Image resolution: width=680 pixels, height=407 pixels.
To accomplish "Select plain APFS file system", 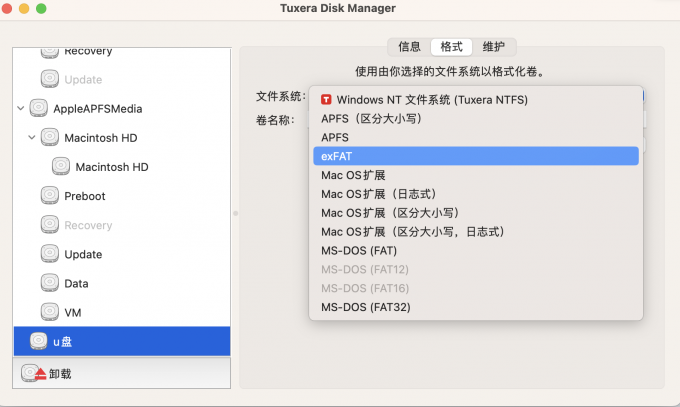I will pos(476,138).
